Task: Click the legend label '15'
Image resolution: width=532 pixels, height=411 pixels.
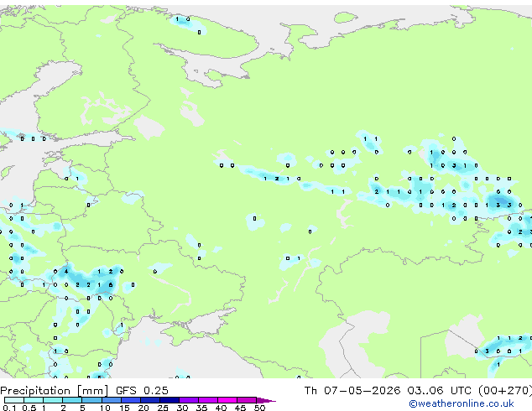Action: click(x=124, y=408)
